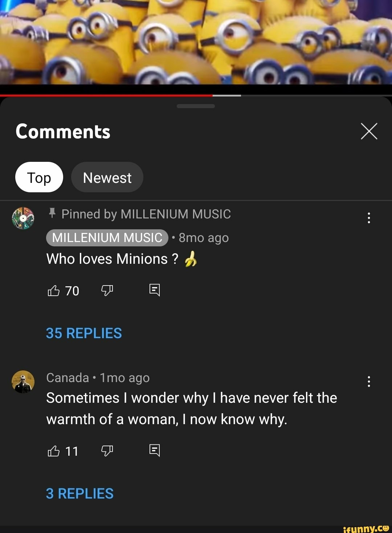Switch comment sorting to Newest
The height and width of the screenshot is (533, 392).
coord(107,177)
